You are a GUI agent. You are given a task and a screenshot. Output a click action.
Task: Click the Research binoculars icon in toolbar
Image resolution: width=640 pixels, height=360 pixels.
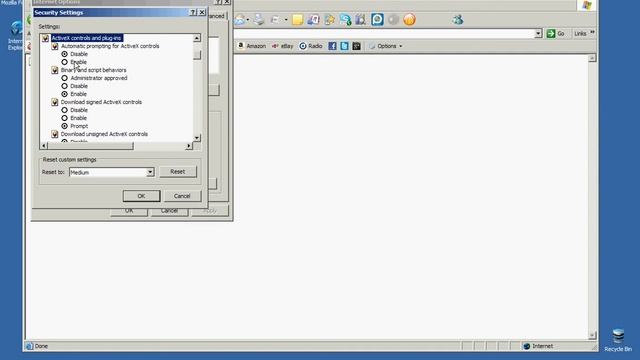coord(360,19)
